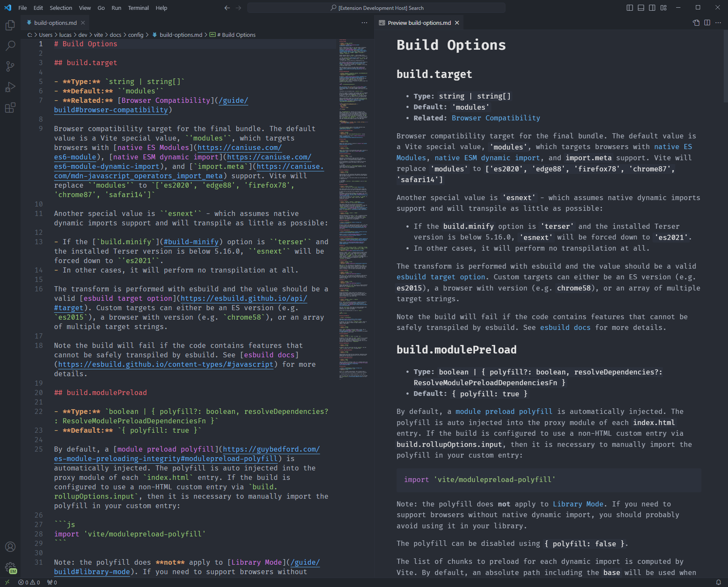Screen dimensions: 728x587
Task: Split the preview editor to the right
Action: [x=707, y=23]
